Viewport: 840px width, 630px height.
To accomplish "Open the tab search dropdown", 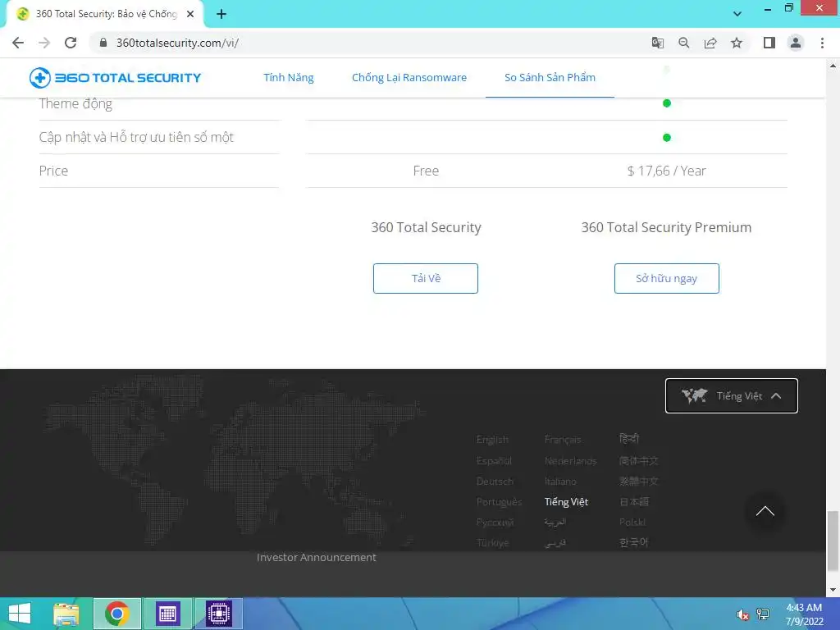I will (737, 14).
